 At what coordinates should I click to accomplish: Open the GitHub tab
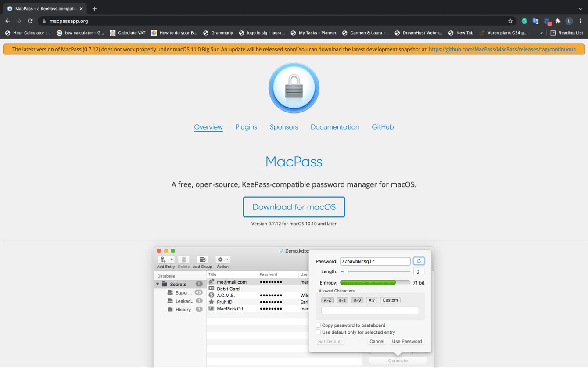click(x=383, y=127)
